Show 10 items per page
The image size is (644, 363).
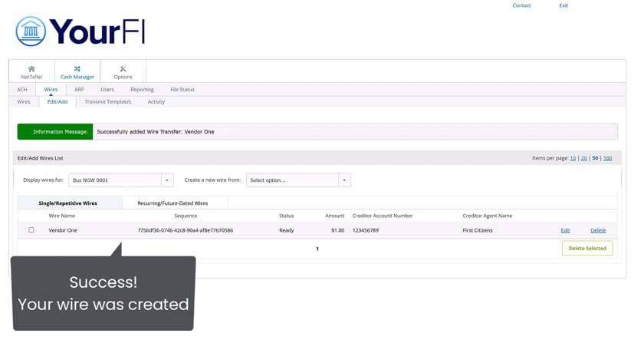(x=573, y=158)
